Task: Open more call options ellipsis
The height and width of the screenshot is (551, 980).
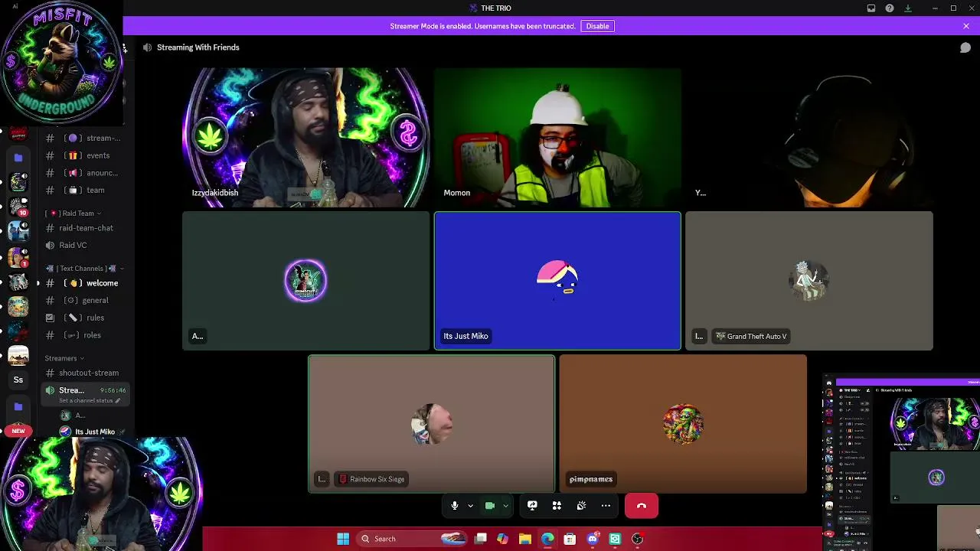Action: [606, 506]
